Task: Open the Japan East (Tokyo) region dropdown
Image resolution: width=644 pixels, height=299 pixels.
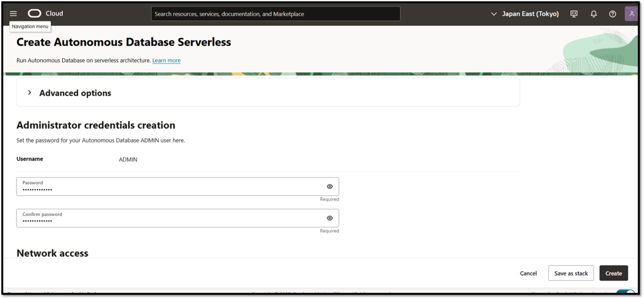Action: 525,14
